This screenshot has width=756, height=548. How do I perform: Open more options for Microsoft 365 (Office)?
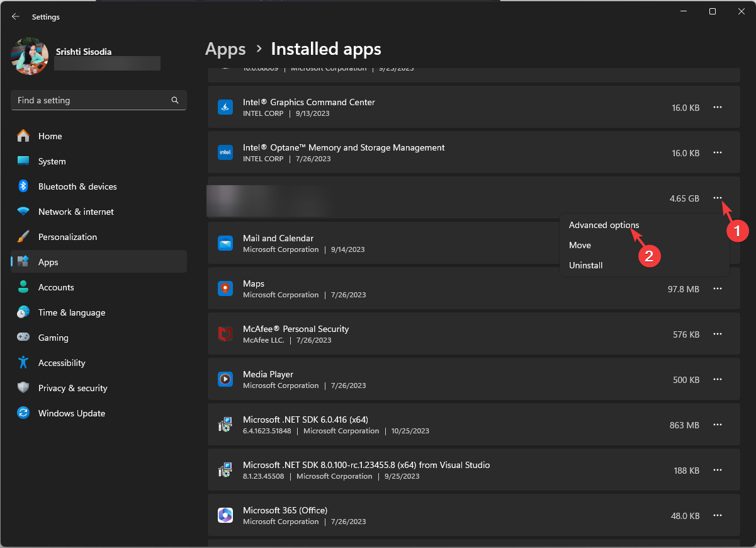point(717,515)
